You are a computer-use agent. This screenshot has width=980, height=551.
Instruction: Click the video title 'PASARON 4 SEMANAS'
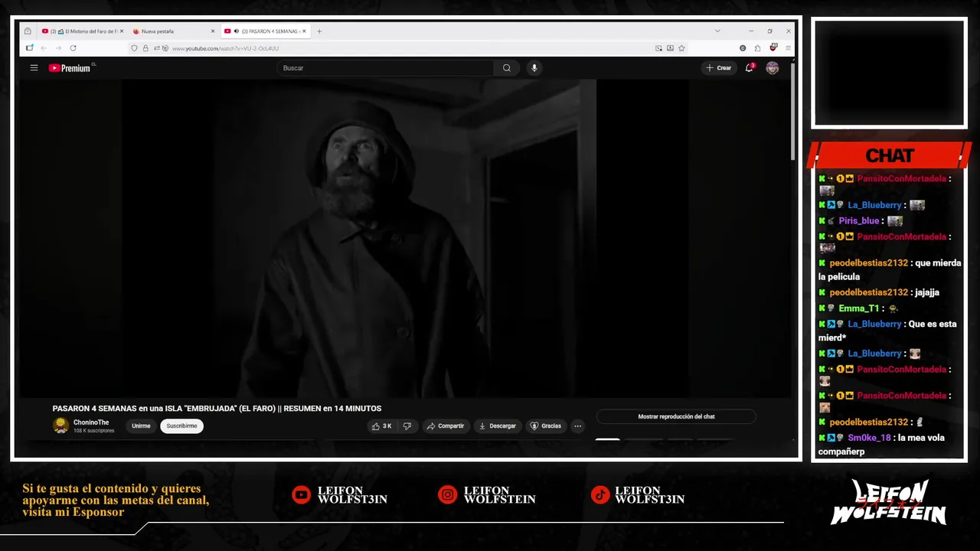[x=217, y=409]
